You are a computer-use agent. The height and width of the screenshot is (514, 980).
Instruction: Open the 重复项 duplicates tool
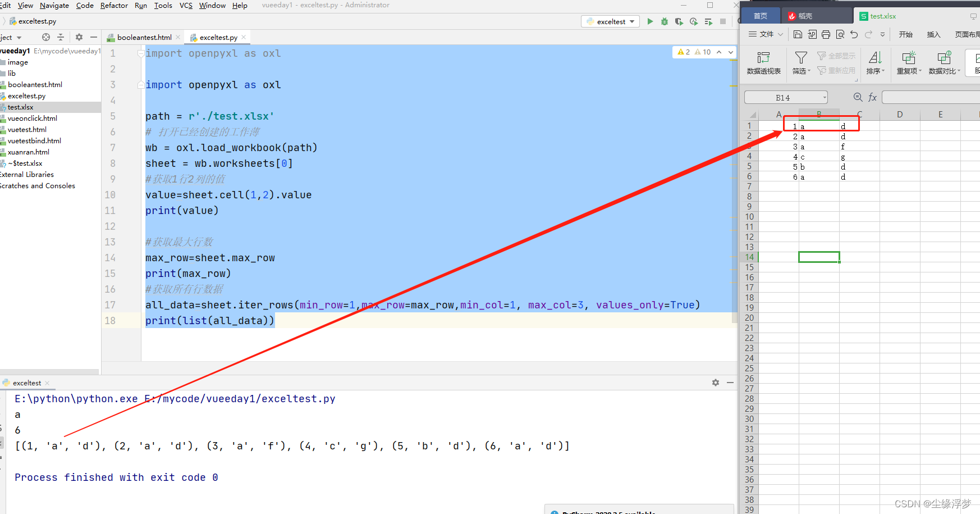908,63
